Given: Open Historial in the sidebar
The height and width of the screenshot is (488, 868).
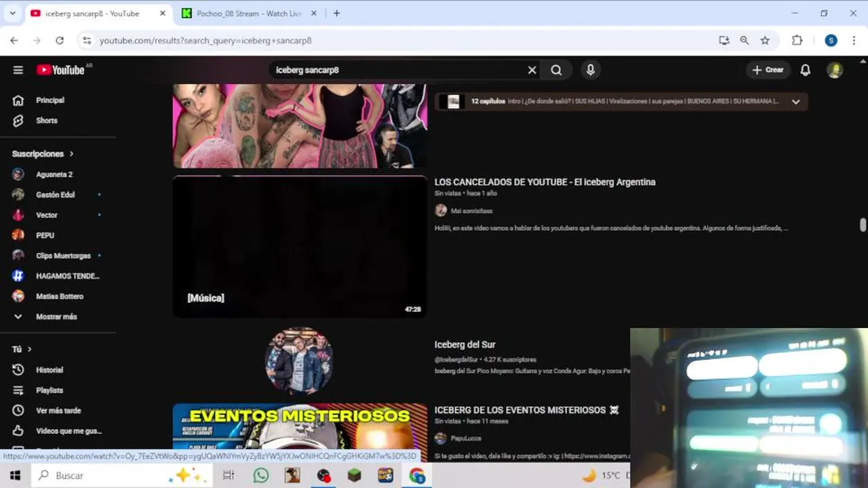Looking at the screenshot, I should (x=50, y=370).
